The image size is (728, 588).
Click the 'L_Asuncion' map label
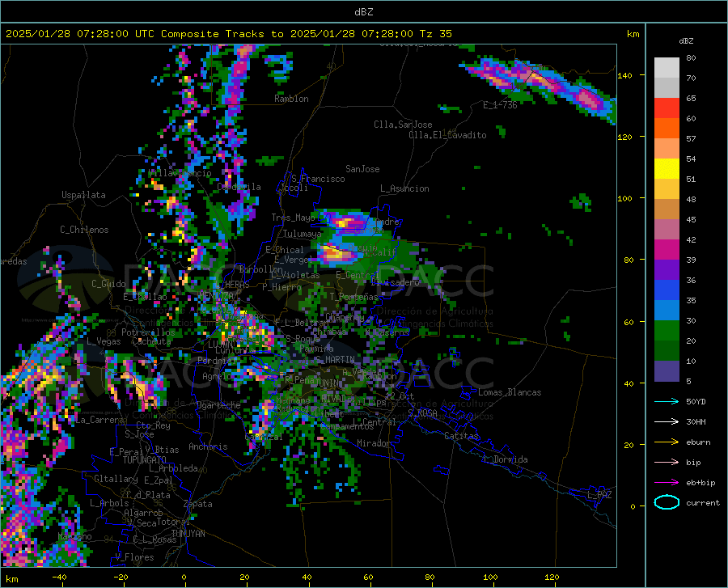pyautogui.click(x=404, y=188)
